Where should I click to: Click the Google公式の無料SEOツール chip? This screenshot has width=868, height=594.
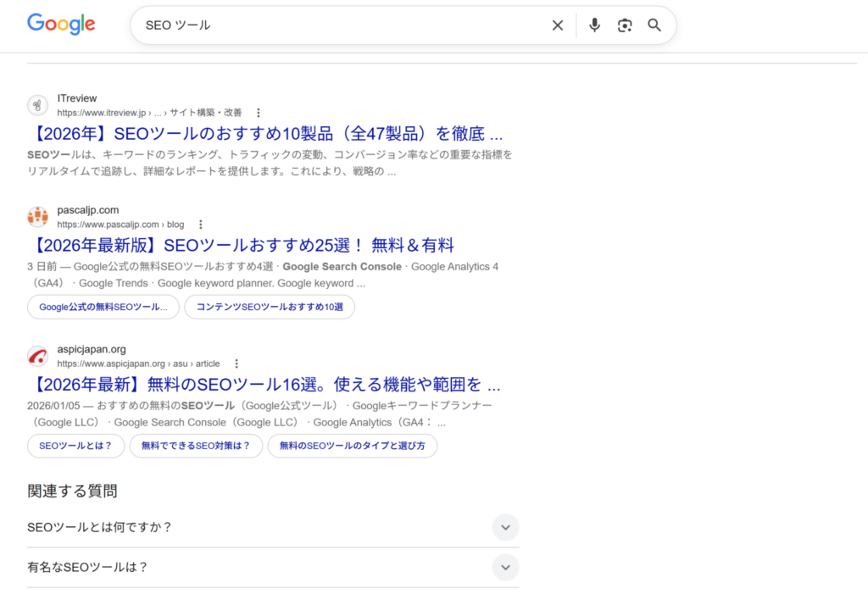coord(103,308)
